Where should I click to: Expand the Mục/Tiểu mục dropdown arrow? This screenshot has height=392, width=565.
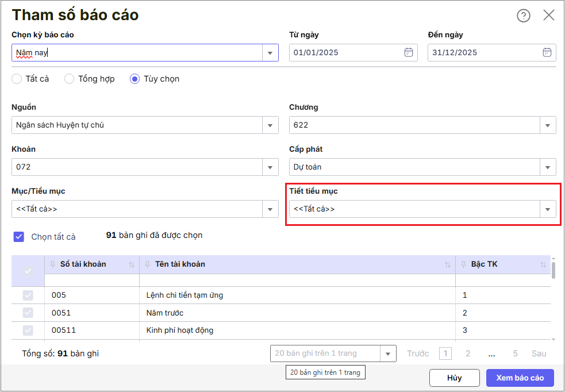click(x=270, y=209)
